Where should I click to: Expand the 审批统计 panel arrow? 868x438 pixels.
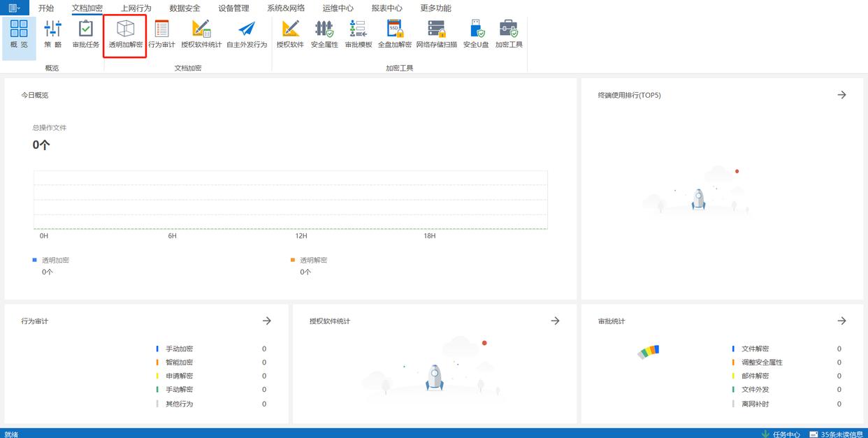pos(841,321)
